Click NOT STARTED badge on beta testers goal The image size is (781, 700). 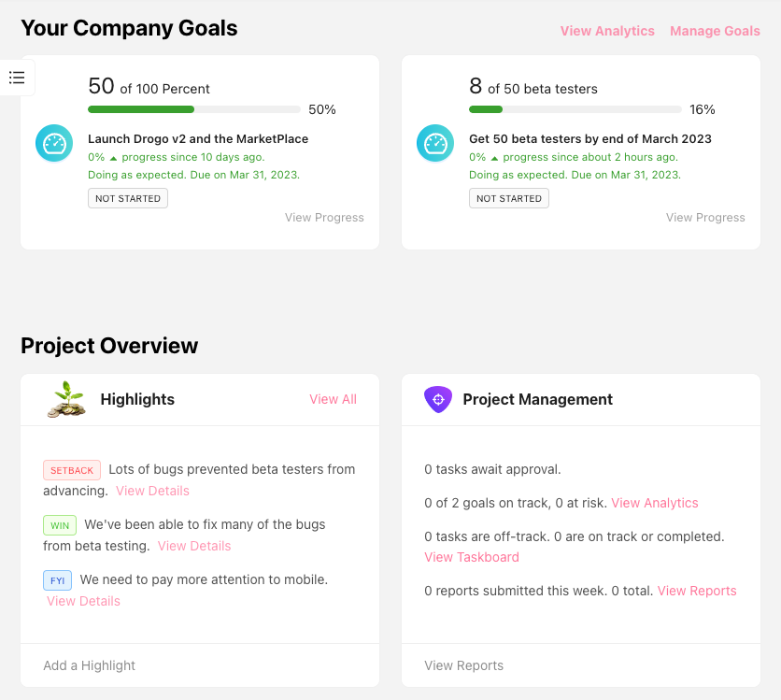509,198
